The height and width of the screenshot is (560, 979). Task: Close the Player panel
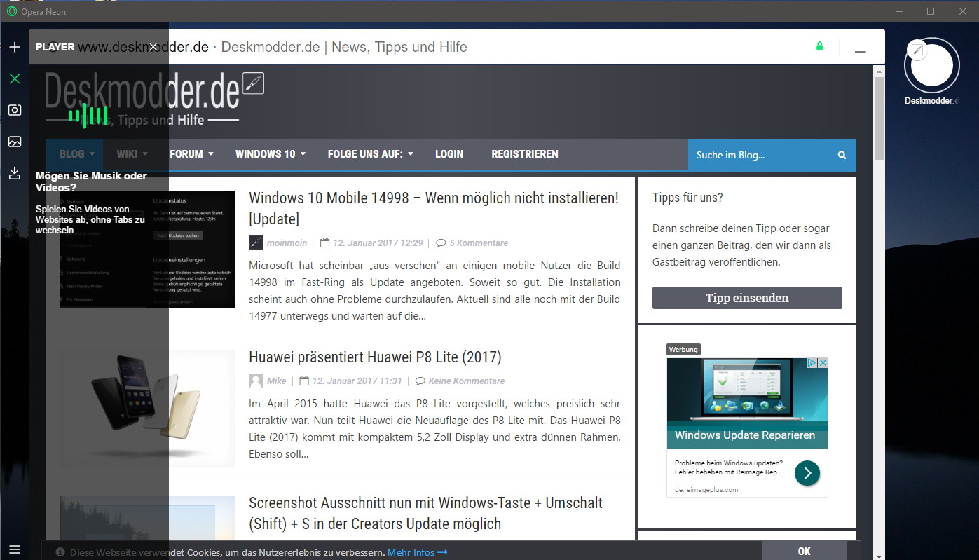[153, 47]
